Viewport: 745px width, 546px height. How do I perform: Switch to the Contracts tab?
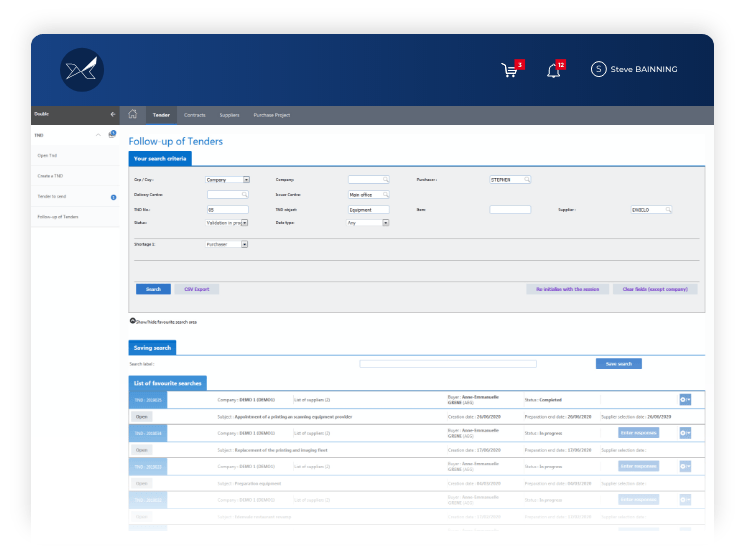[194, 116]
